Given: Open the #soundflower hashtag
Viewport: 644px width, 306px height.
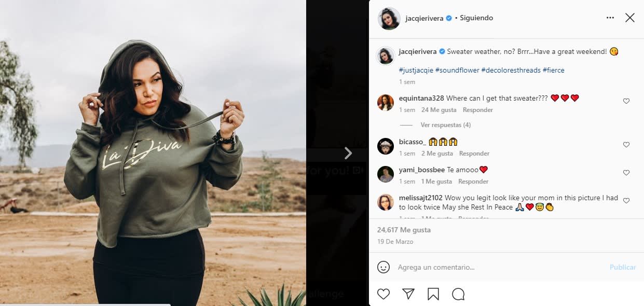Looking at the screenshot, I should (x=457, y=70).
